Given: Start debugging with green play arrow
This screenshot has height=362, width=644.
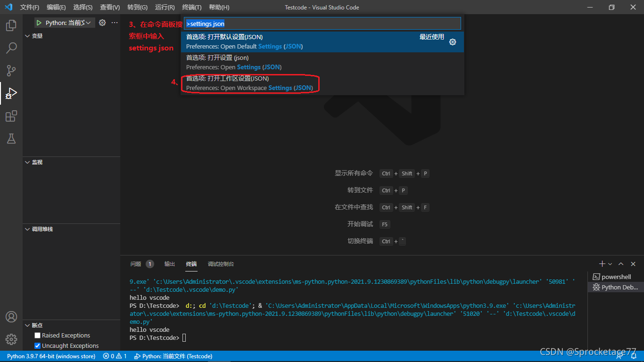Looking at the screenshot, I should point(39,23).
